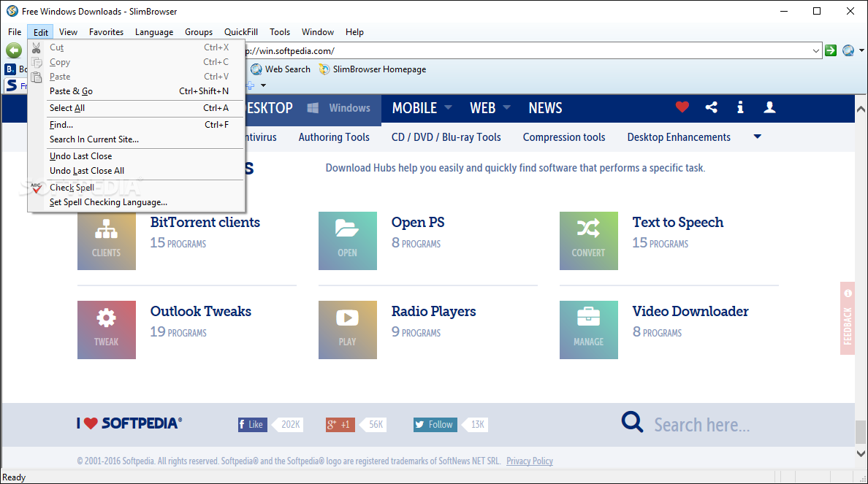Open the search engine dropdown arrow
868x484 pixels.
pyautogui.click(x=861, y=51)
